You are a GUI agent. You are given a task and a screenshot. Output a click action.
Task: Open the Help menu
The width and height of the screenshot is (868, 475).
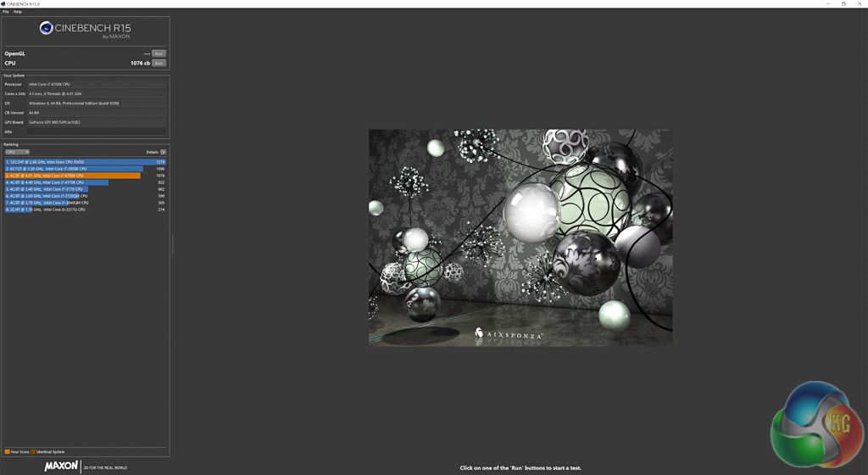pyautogui.click(x=18, y=12)
